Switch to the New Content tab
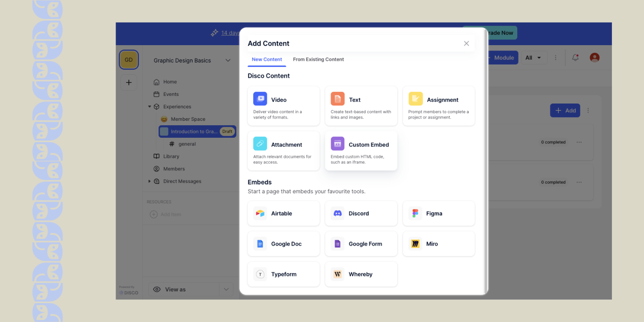 [267, 59]
